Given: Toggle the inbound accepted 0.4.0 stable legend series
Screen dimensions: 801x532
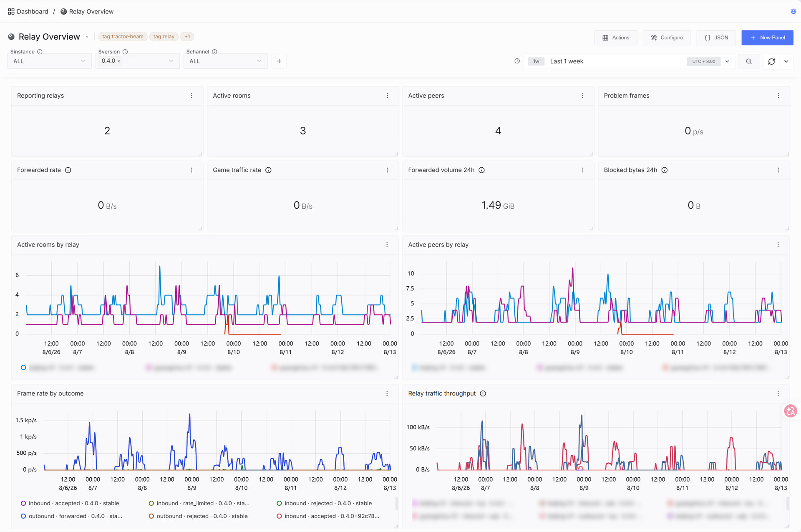Looking at the screenshot, I should [x=70, y=503].
